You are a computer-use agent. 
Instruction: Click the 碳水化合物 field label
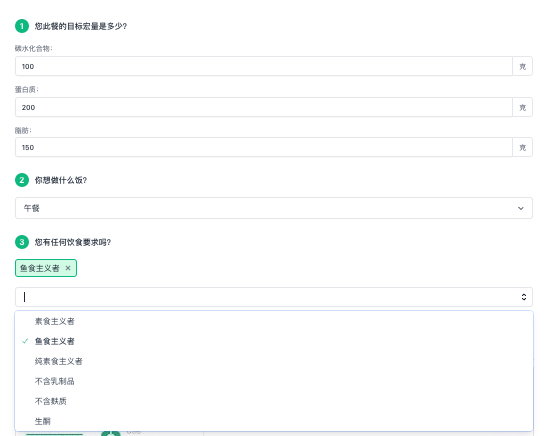33,48
